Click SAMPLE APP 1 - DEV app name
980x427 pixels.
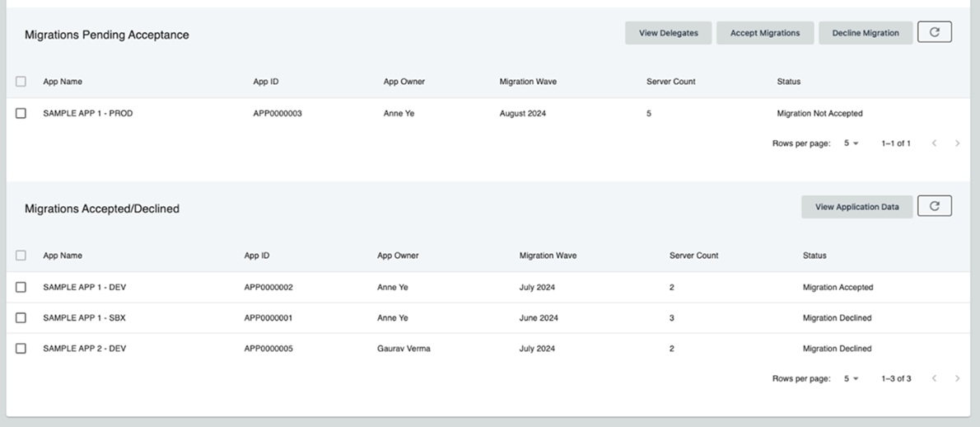(84, 287)
